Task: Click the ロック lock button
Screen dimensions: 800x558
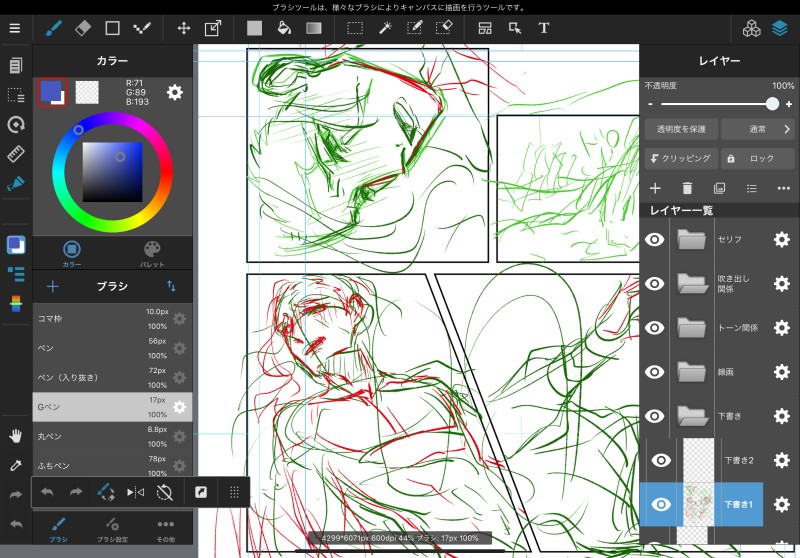Action: pyautogui.click(x=758, y=159)
